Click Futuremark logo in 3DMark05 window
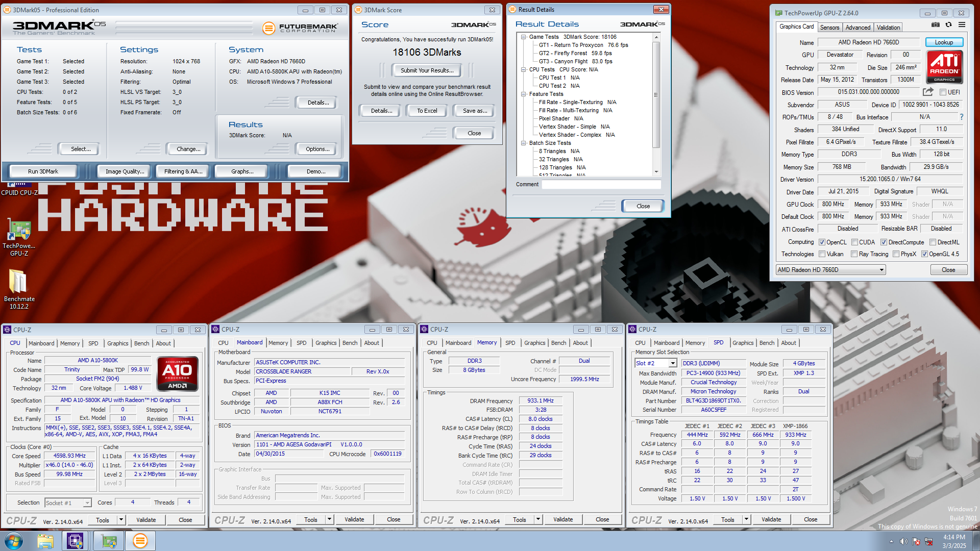The height and width of the screenshot is (551, 980). pos(300,28)
